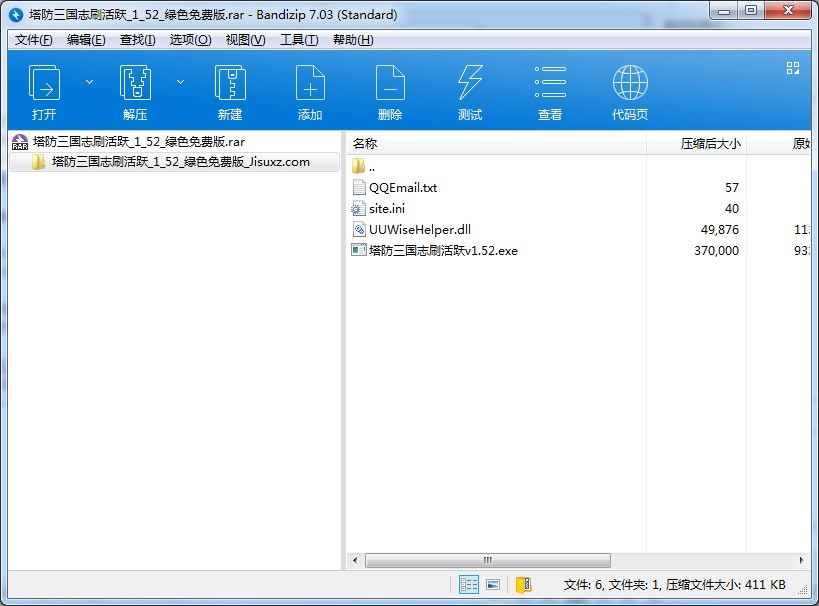Open the 编辑(E) menu

(86, 40)
